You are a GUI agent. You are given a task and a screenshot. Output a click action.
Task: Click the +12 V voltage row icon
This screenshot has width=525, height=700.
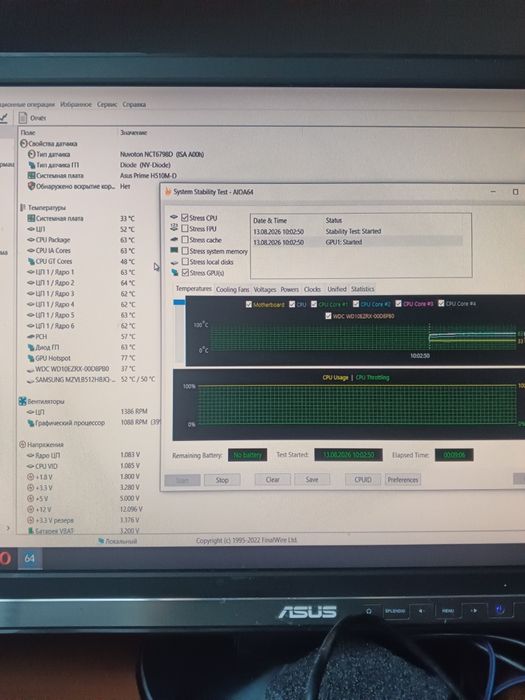pyautogui.click(x=31, y=509)
